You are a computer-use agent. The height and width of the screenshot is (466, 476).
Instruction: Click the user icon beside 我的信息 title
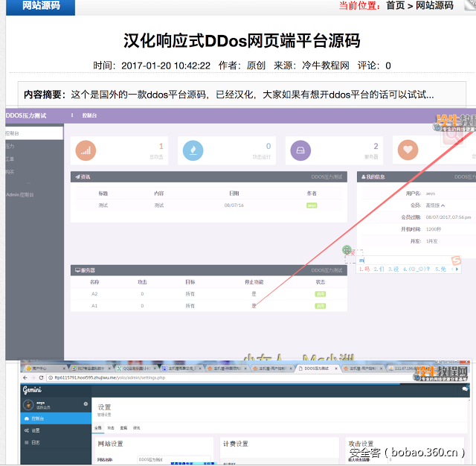click(x=364, y=177)
